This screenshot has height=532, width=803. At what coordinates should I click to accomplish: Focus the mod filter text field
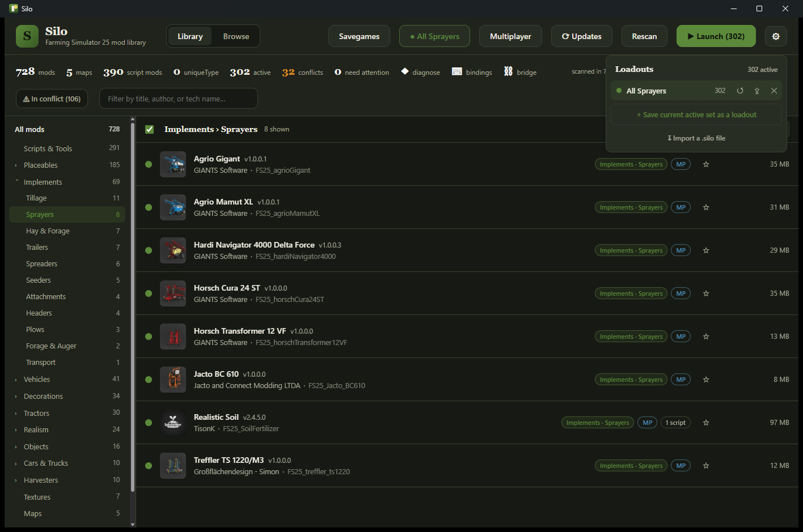click(x=179, y=99)
